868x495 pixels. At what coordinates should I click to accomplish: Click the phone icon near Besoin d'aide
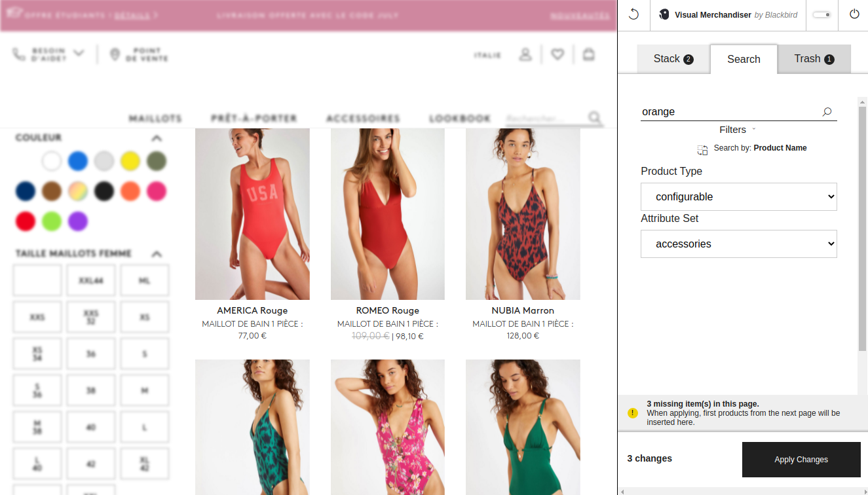click(19, 54)
